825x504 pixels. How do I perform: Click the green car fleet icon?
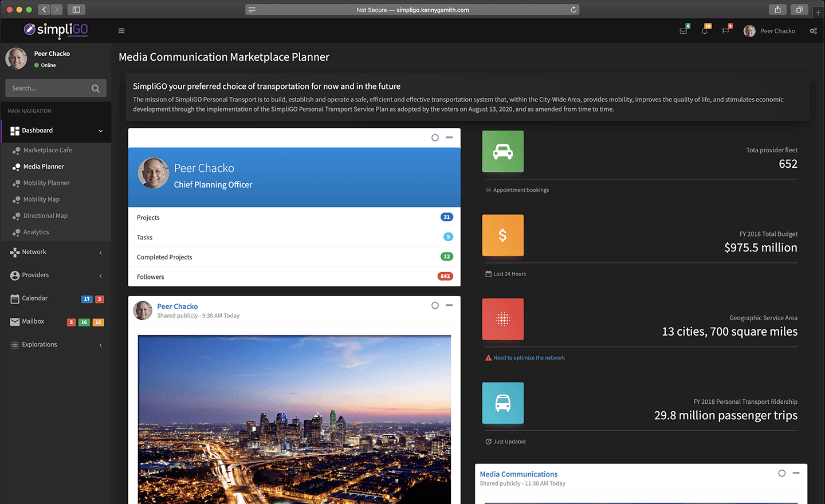[x=502, y=151]
